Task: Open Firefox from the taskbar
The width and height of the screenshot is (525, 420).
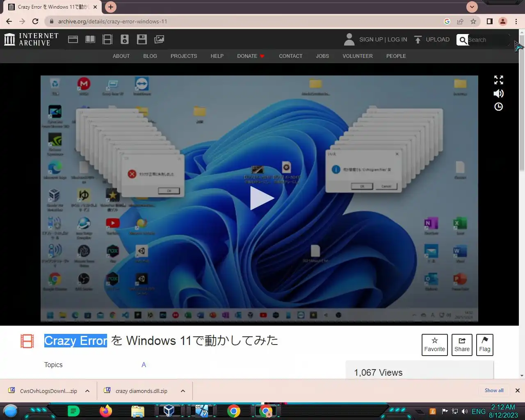Action: click(x=106, y=411)
